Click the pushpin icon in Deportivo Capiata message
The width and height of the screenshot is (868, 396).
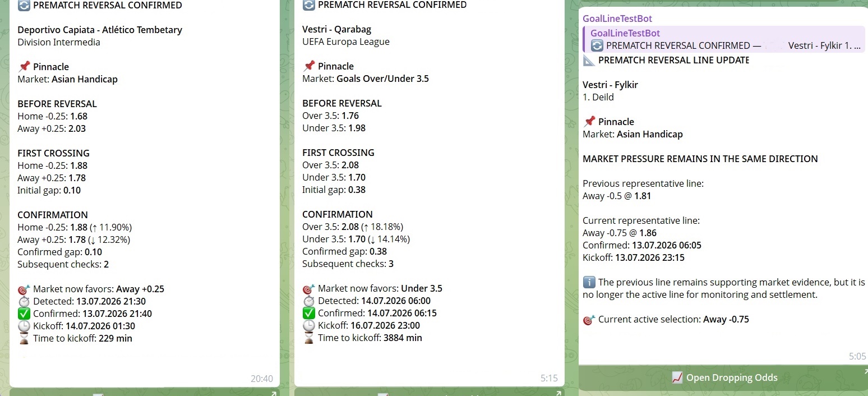point(24,67)
